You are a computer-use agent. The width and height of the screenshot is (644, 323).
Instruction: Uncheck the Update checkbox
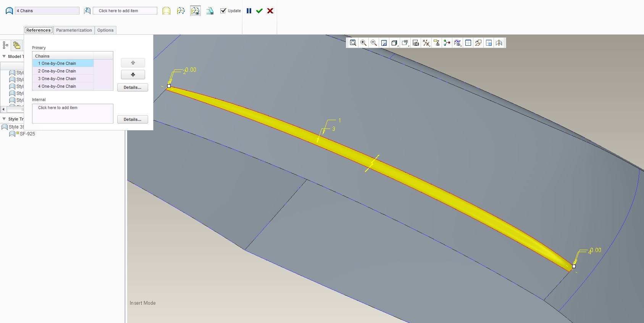click(x=223, y=11)
